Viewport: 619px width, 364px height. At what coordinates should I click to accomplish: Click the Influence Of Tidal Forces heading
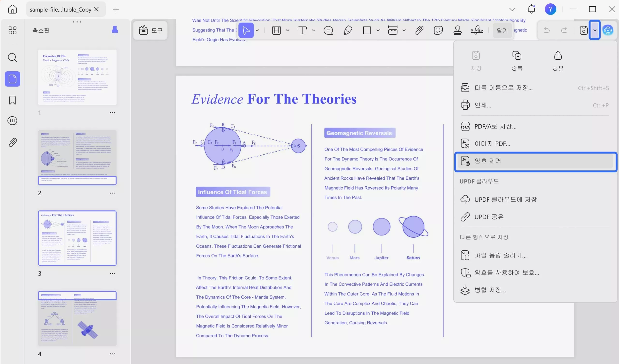(233, 192)
